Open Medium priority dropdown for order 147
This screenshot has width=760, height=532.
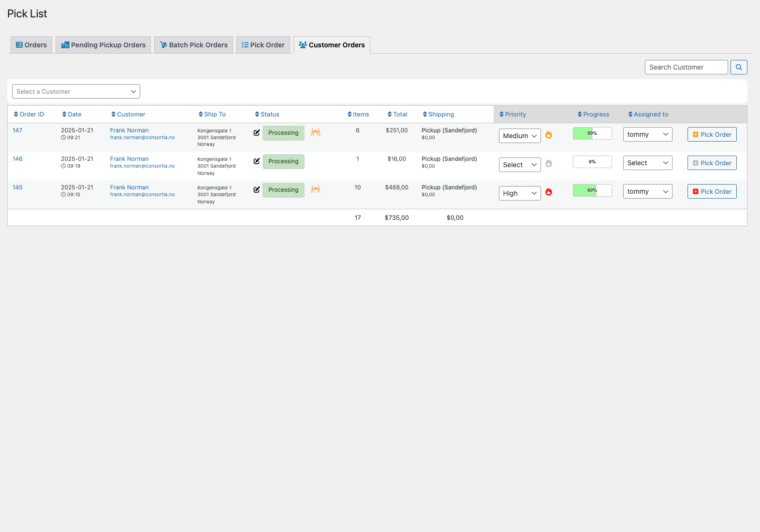(520, 136)
